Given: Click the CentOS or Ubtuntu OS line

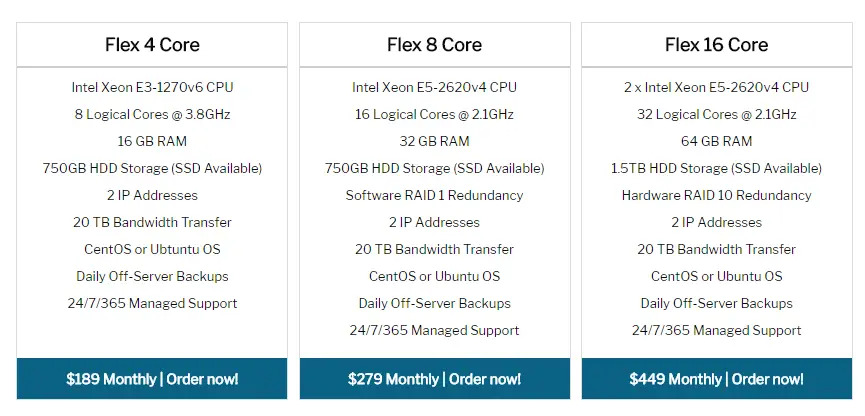Looking at the screenshot, I should (152, 249).
